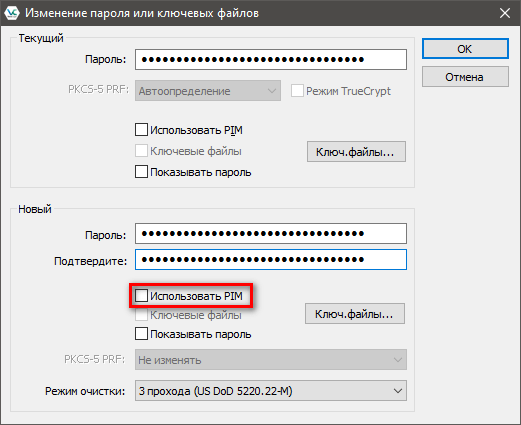
Task: Confirm with the OK button
Action: (465, 49)
